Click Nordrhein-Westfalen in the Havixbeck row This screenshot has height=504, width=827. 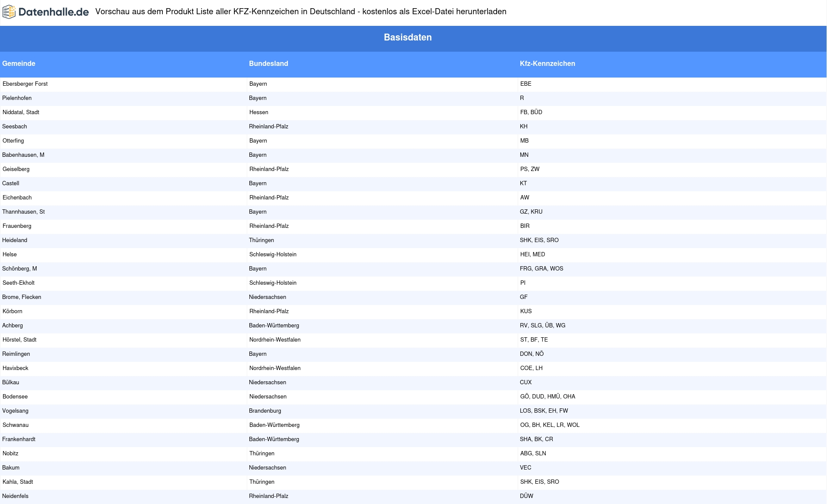pyautogui.click(x=275, y=368)
